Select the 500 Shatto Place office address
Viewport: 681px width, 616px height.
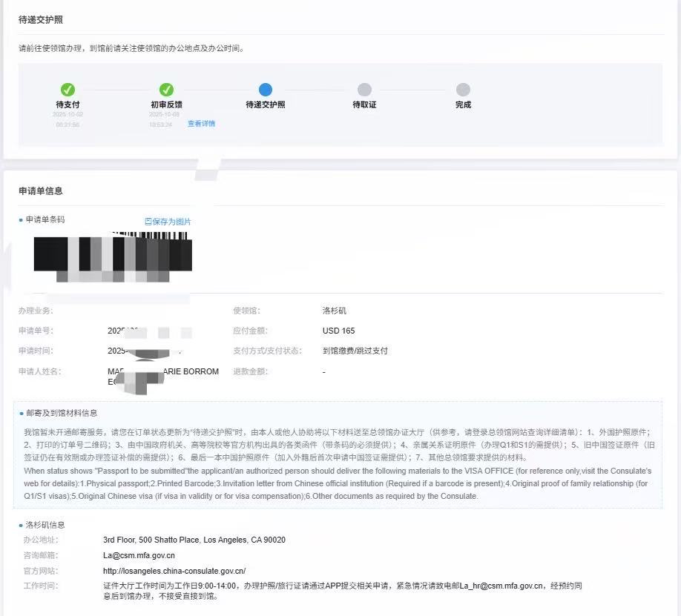pos(194,540)
